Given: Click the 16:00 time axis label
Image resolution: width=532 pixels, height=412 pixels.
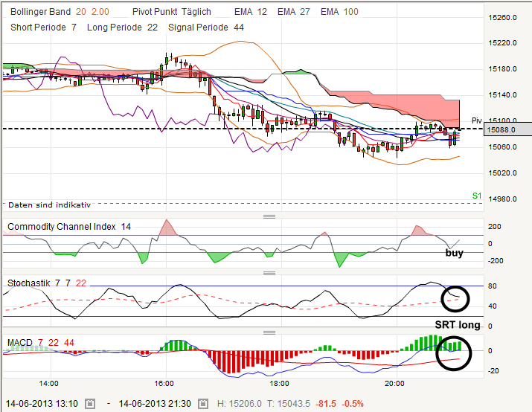Looking at the screenshot, I should (164, 384).
